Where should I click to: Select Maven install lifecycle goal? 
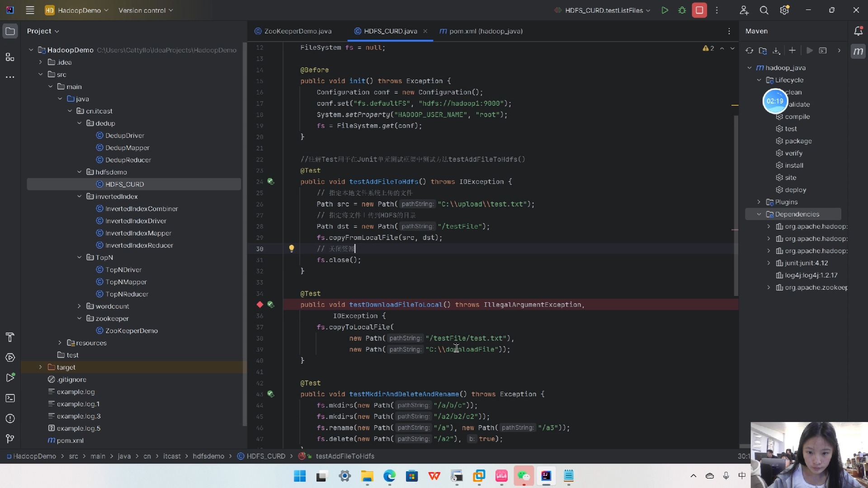pos(793,165)
